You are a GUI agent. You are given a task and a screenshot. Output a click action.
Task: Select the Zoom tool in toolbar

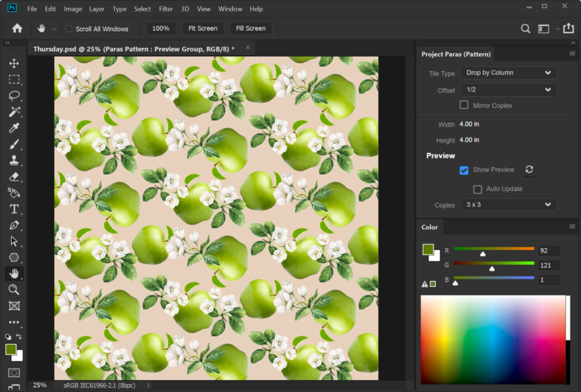pyautogui.click(x=14, y=290)
